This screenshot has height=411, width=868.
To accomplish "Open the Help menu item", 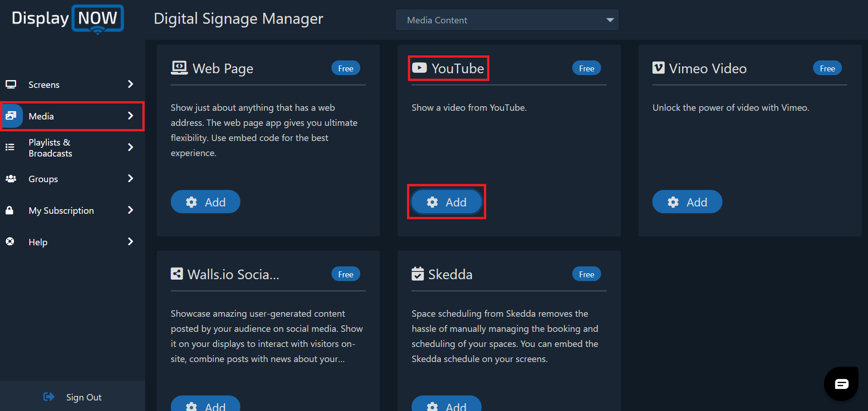I will point(72,242).
